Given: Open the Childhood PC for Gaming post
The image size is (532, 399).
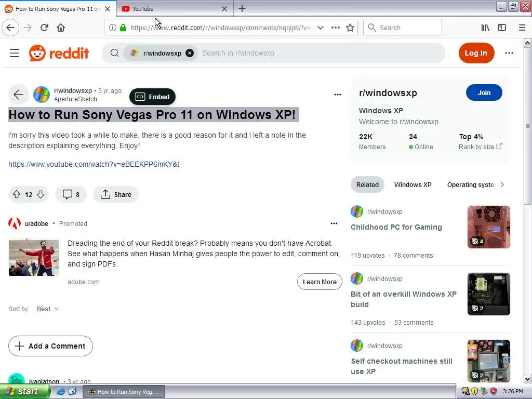Looking at the screenshot, I should (396, 227).
